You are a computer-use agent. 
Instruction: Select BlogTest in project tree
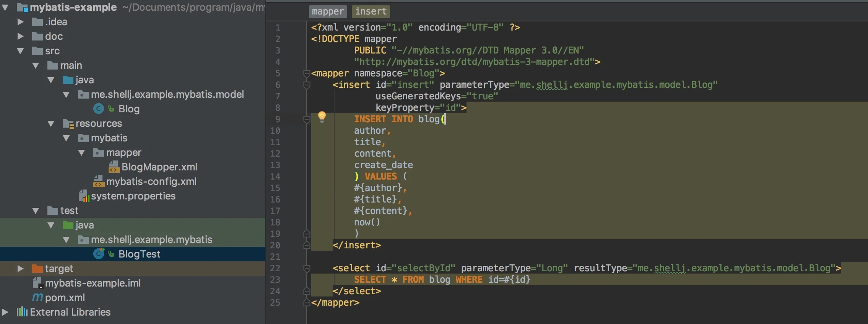click(x=139, y=254)
